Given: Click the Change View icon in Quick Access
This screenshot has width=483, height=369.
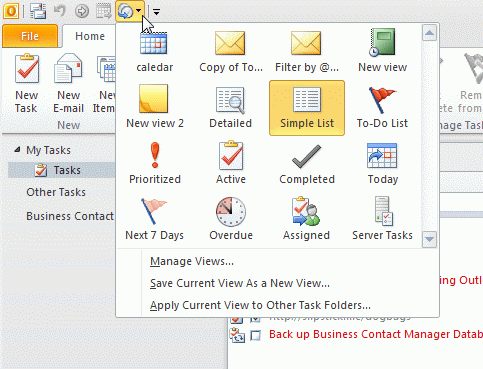Looking at the screenshot, I should point(125,12).
